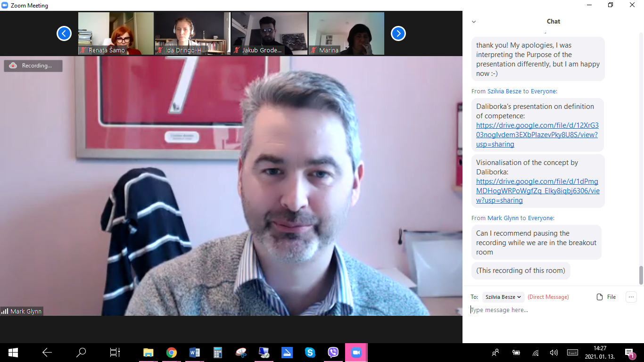Open Microsoft Word from the taskbar
The height and width of the screenshot is (362, 644).
click(x=194, y=353)
